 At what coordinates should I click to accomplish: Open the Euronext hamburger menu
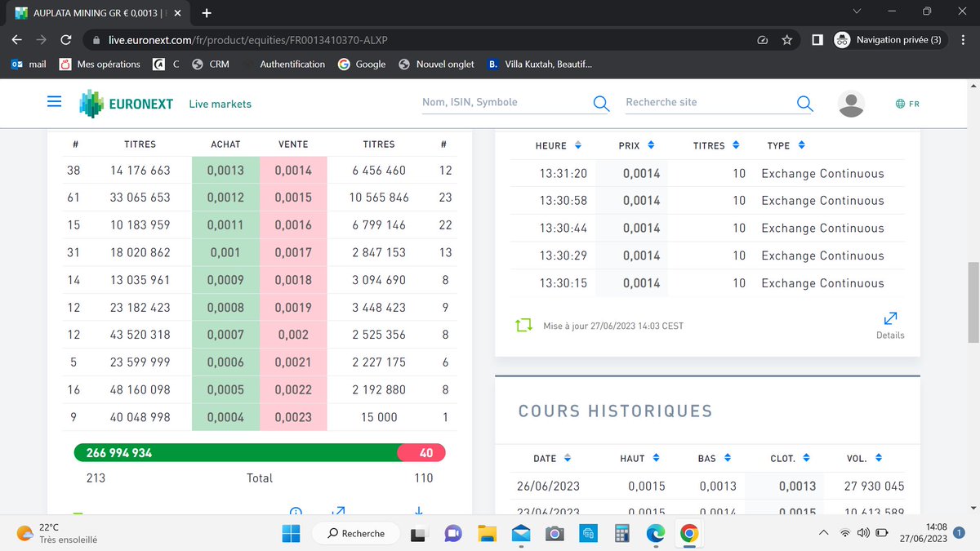55,102
